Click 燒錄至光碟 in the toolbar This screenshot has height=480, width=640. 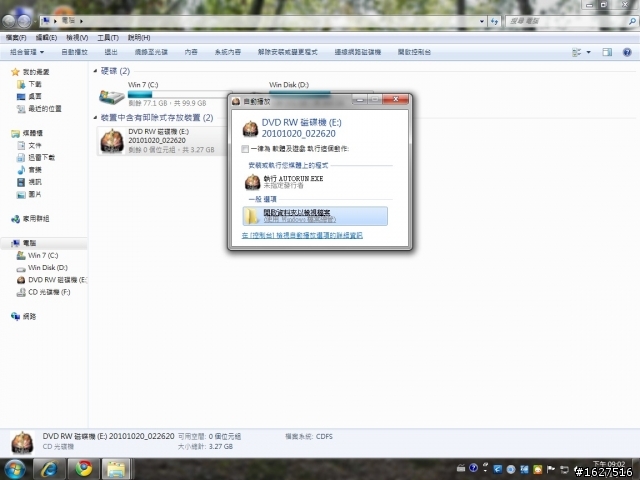(x=151, y=52)
